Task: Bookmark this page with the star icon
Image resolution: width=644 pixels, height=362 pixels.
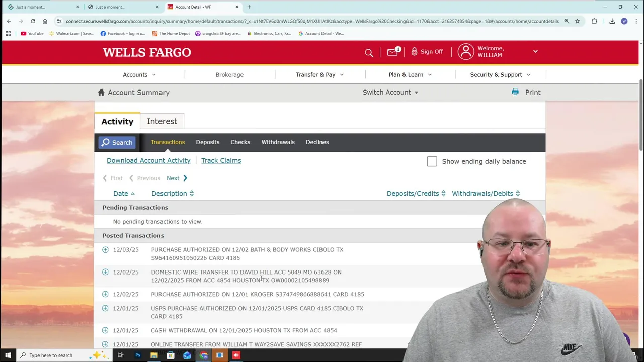Action: (578, 21)
